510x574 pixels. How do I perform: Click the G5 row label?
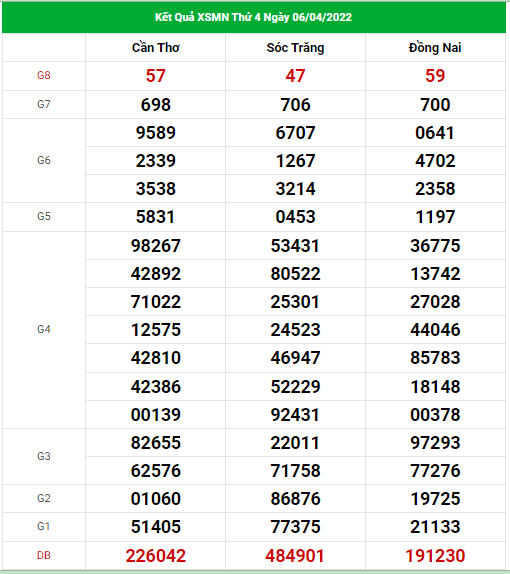coord(44,216)
